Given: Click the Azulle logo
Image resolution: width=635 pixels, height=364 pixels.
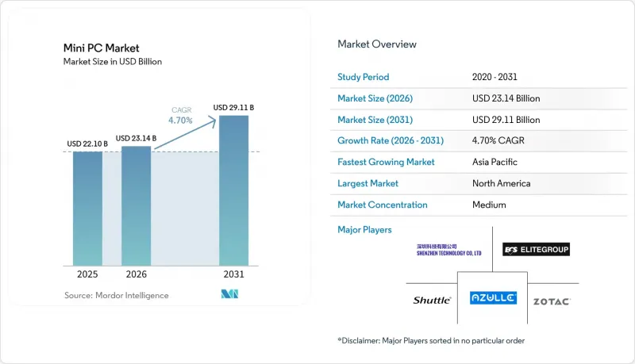Looking at the screenshot, I should pos(493,298).
